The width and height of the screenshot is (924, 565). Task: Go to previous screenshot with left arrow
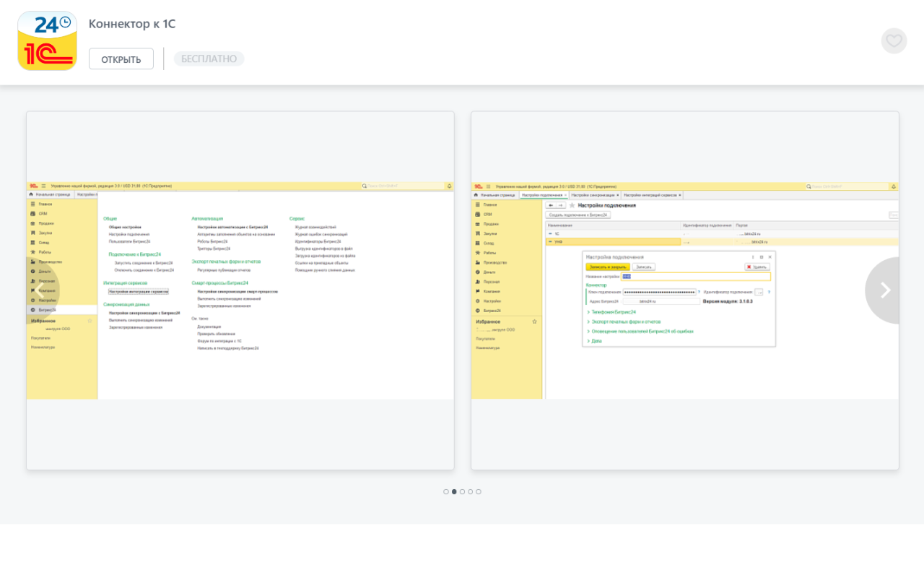click(x=41, y=290)
